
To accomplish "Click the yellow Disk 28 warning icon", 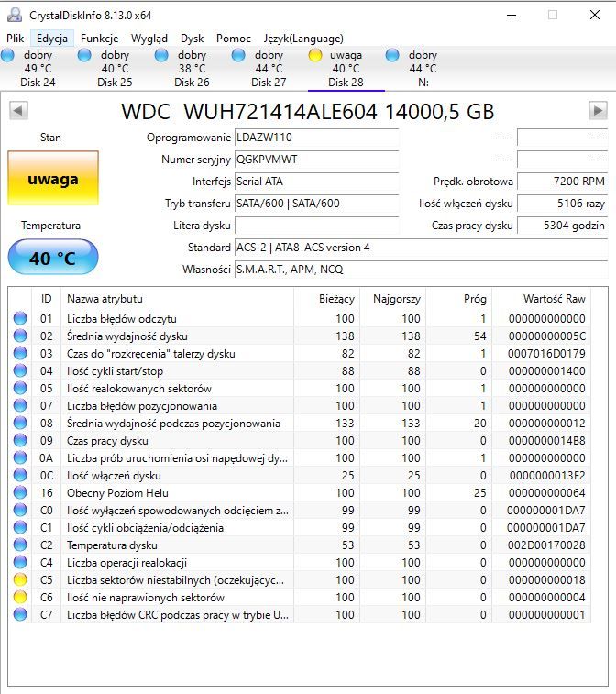I will 315,55.
